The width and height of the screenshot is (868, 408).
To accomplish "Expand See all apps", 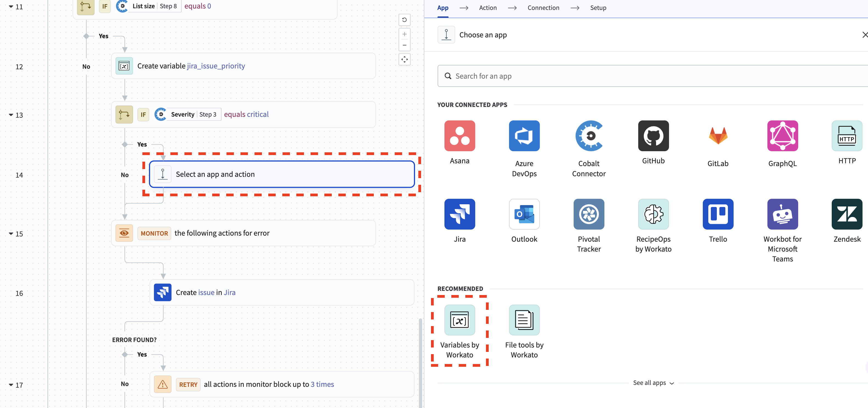I will click(653, 383).
